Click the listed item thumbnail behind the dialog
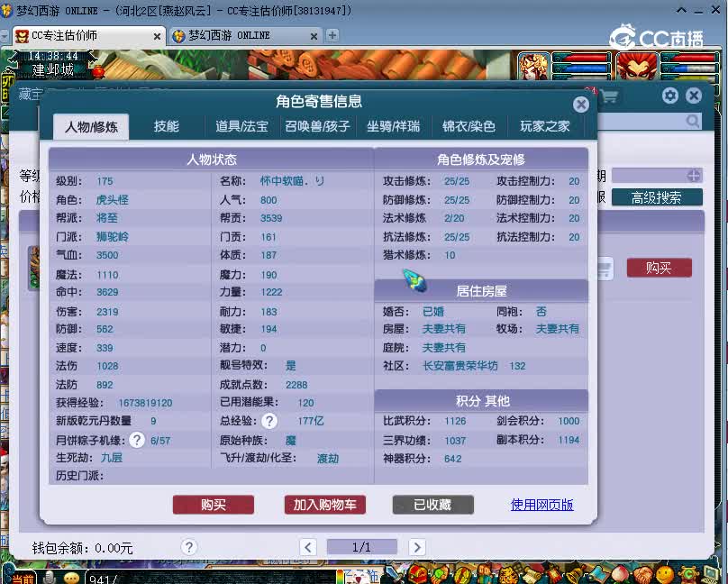This screenshot has height=584, width=728. (x=34, y=268)
